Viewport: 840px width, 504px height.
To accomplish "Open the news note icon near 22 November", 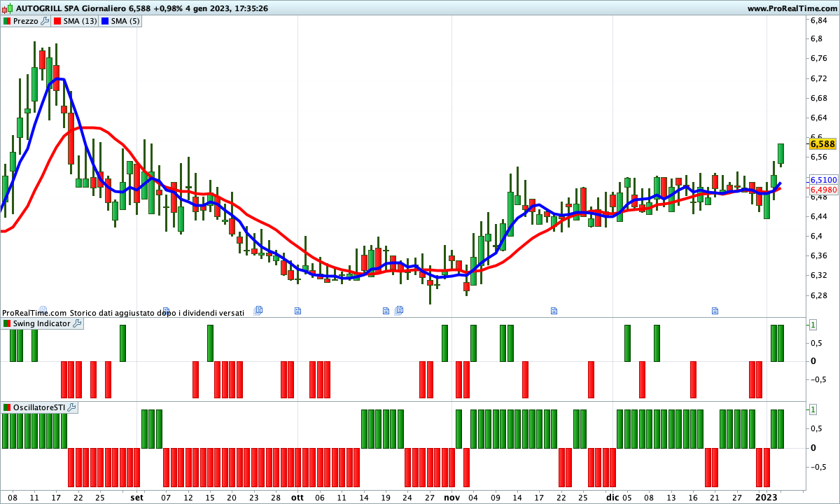I will pos(554,310).
